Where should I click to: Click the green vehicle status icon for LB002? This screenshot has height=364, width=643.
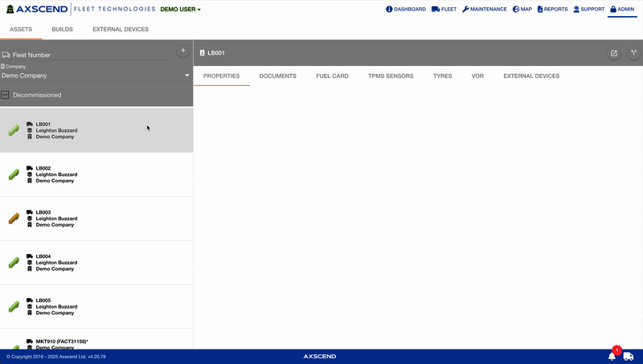click(14, 174)
